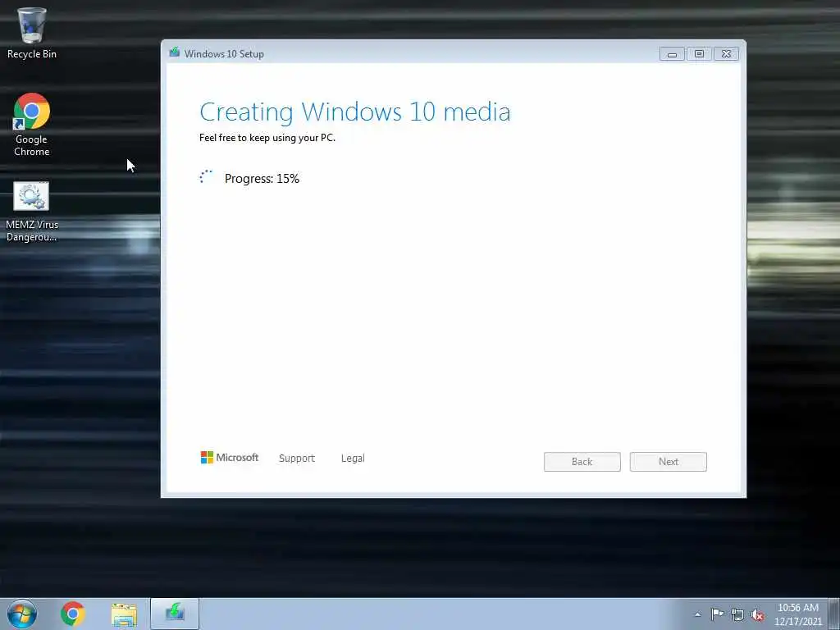Select the Google Chrome desktop shortcut

[x=32, y=125]
